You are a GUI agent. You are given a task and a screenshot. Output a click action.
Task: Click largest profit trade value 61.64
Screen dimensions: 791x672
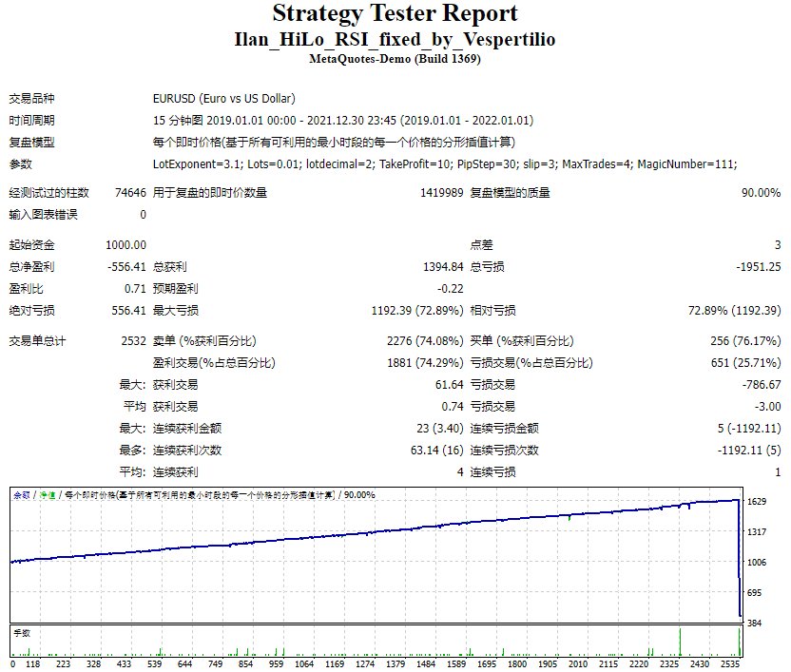(x=449, y=385)
